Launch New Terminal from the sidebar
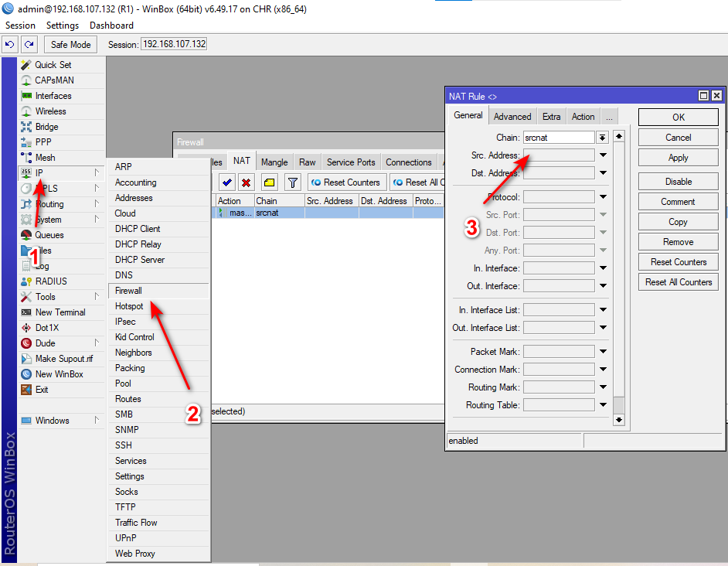 click(60, 312)
